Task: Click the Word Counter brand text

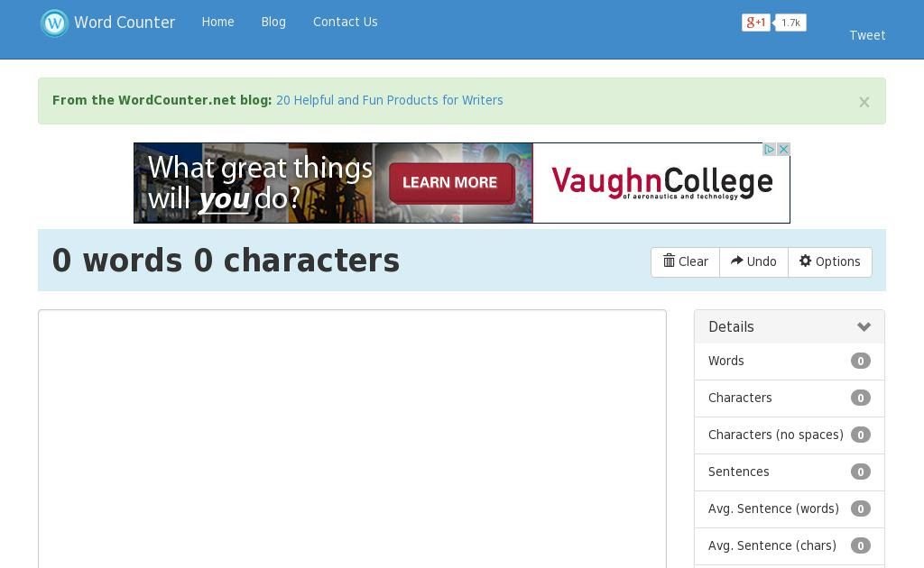Action: coord(125,23)
